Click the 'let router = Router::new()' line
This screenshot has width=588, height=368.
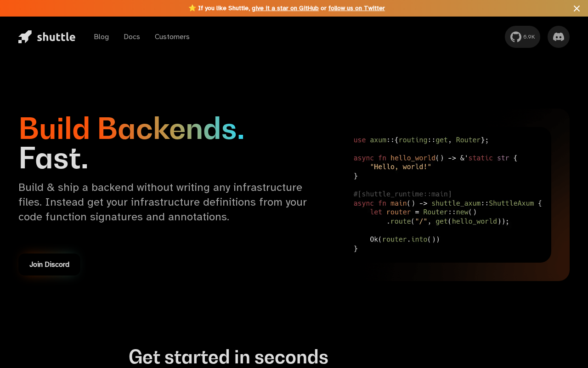click(424, 212)
